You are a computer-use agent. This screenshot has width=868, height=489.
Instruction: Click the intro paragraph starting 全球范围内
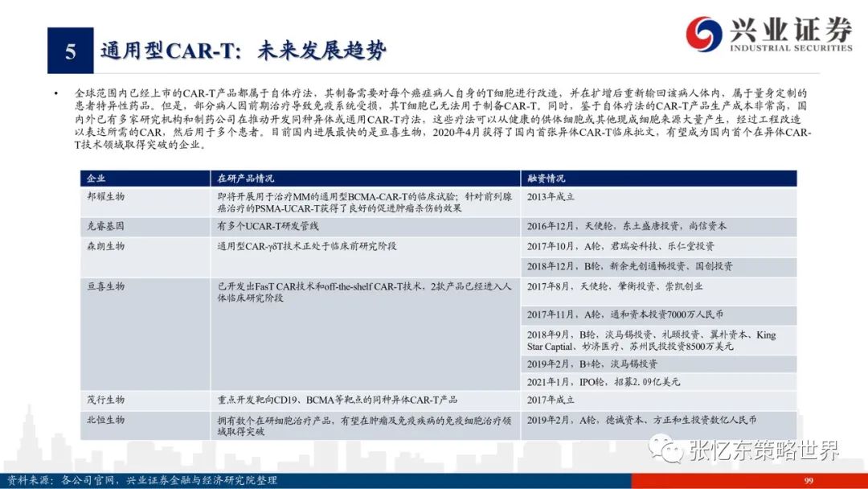point(442,119)
